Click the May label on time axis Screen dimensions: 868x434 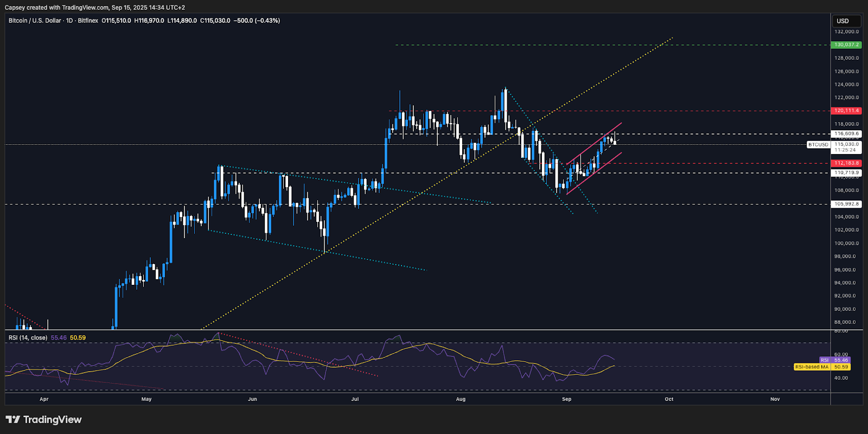point(146,399)
